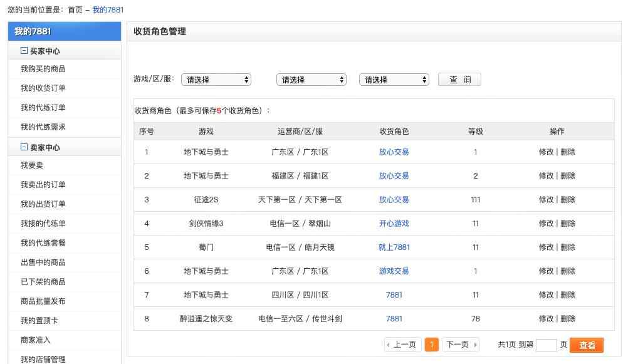The image size is (638, 364).
Task: Click the 开心游戏 role link
Action: (394, 224)
